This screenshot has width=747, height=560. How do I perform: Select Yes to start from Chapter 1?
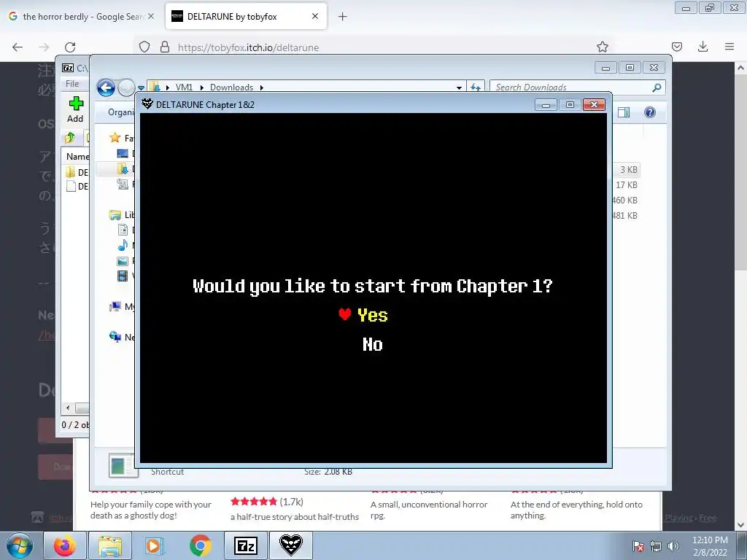point(372,315)
